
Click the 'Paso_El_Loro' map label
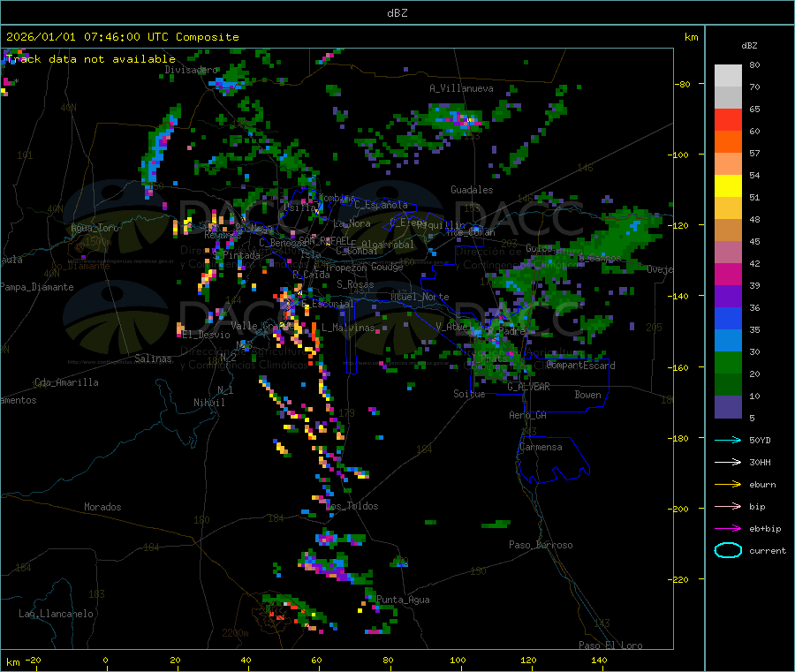(x=610, y=646)
